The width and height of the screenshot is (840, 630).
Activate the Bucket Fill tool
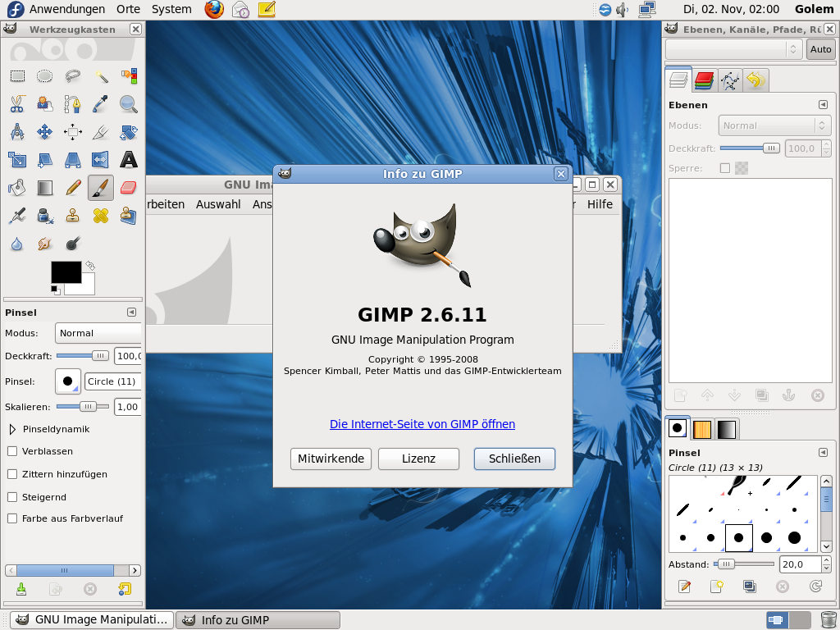pyautogui.click(x=17, y=188)
